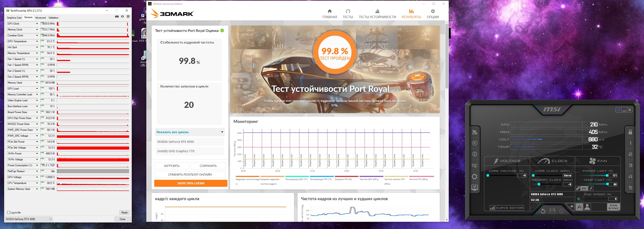Open the Afterburner hardware monitor icon

(474, 187)
